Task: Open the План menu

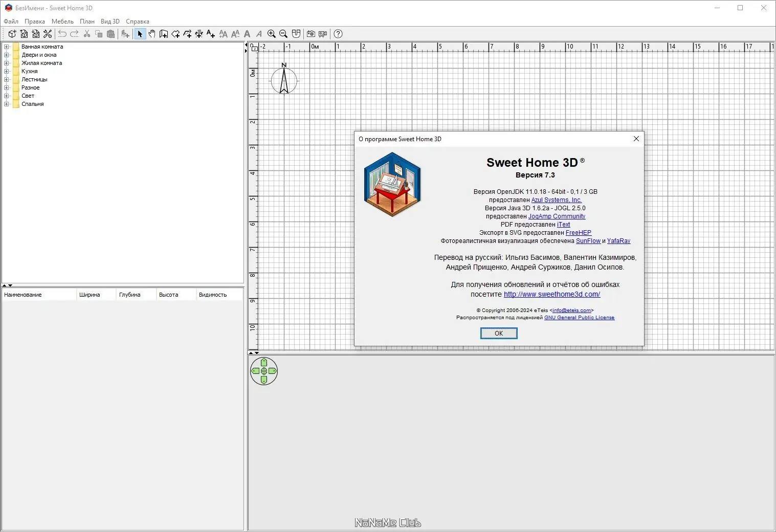Action: (87, 21)
